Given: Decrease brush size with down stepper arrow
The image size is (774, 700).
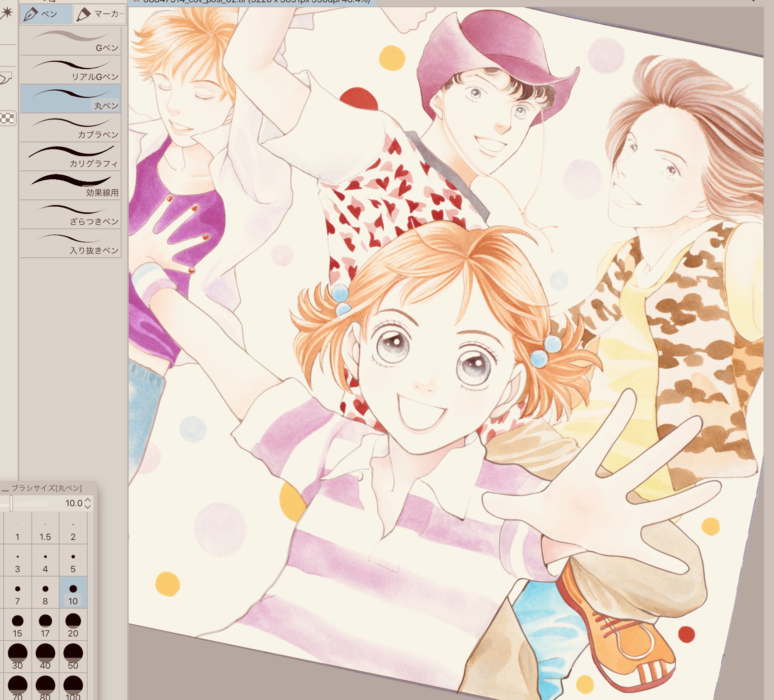Looking at the screenshot, I should pyautogui.click(x=88, y=506).
